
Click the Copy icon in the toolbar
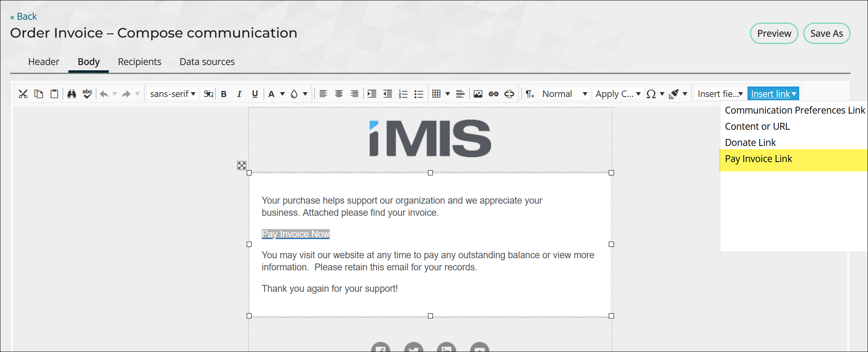click(x=39, y=94)
